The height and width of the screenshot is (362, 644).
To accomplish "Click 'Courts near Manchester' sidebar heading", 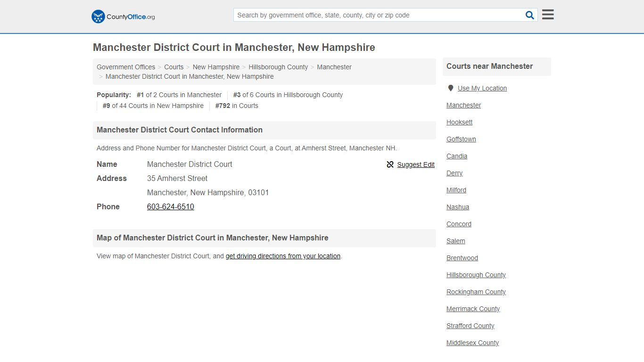I will (490, 66).
